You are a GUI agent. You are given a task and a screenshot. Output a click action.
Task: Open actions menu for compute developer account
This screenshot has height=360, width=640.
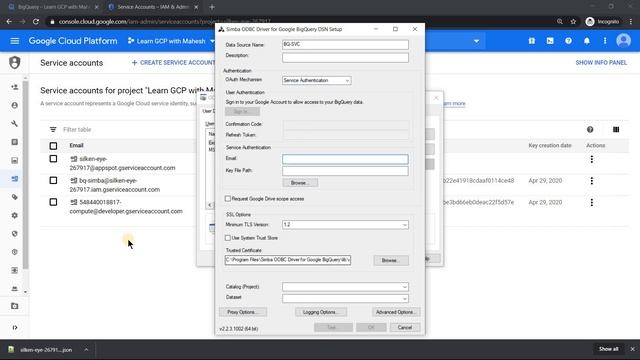point(591,202)
